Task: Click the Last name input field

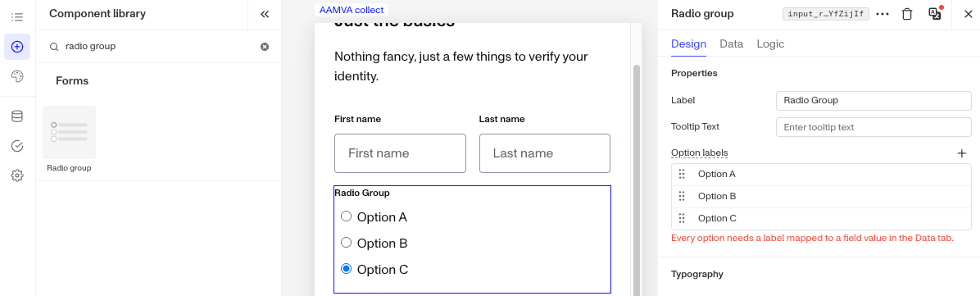Action: pyautogui.click(x=544, y=153)
